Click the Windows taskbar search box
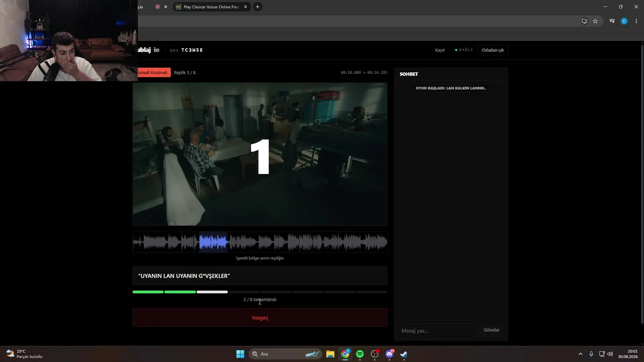 point(285,354)
